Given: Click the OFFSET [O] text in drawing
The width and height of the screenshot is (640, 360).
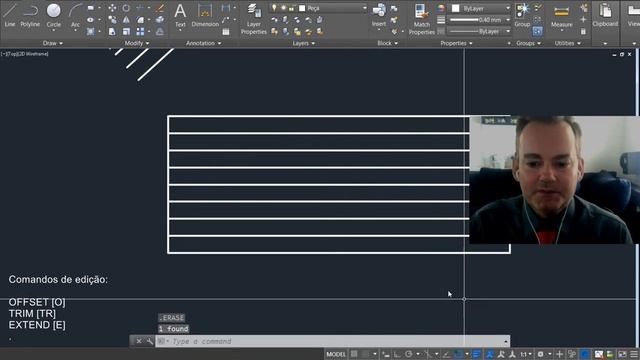Looking at the screenshot, I should 37,302.
